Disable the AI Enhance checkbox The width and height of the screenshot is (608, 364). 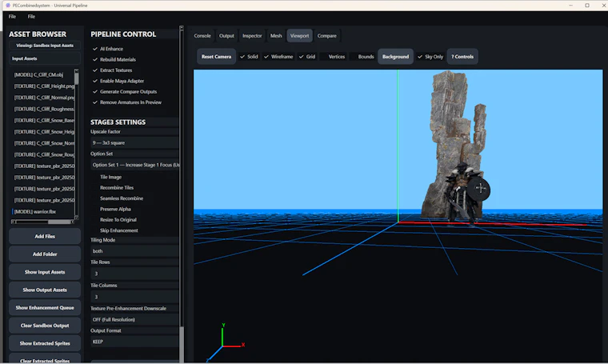pos(108,49)
